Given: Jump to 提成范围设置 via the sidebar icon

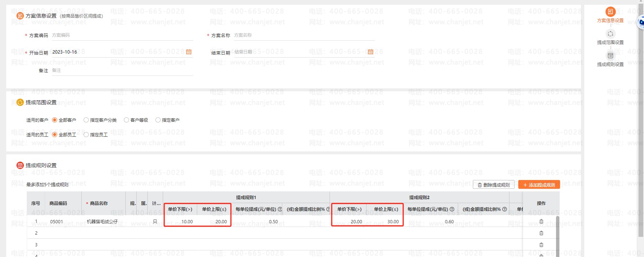Looking at the screenshot, I should (x=610, y=34).
